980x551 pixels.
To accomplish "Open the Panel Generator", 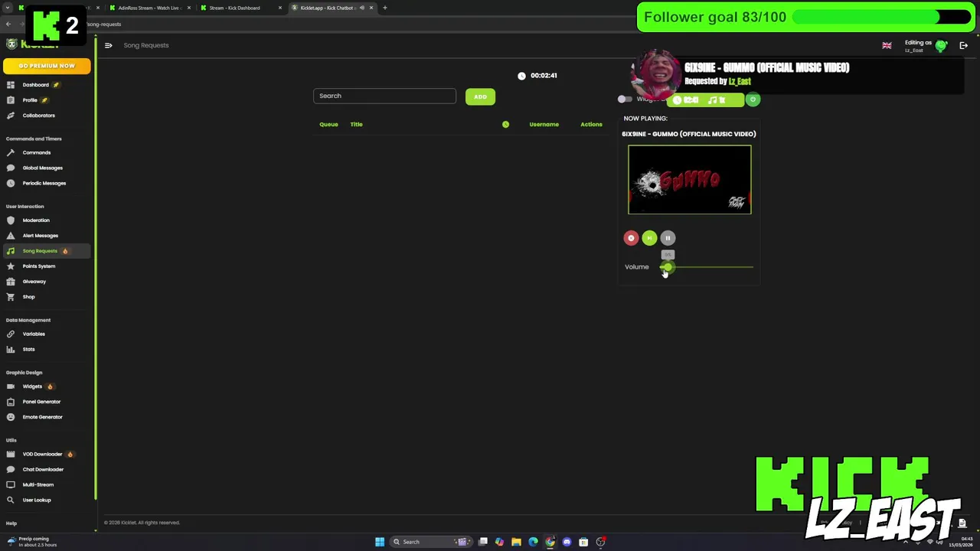I will point(41,402).
